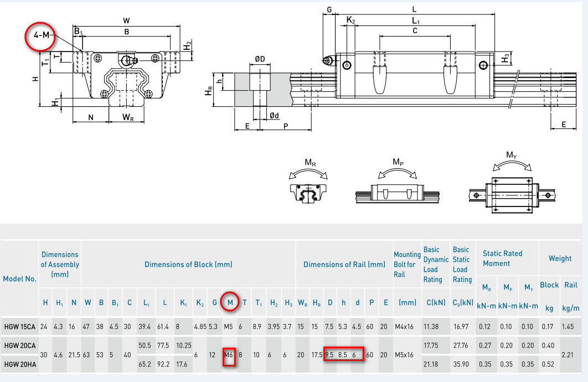
Task: Click the '11.38' dynamic load value
Action: click(x=431, y=327)
